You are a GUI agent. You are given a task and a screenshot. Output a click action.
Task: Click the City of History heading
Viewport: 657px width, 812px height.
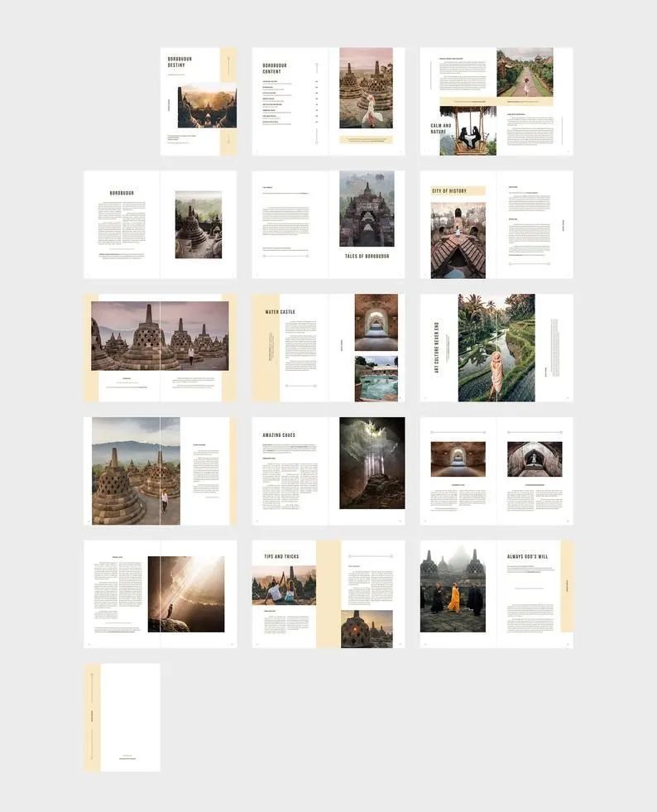coord(449,190)
